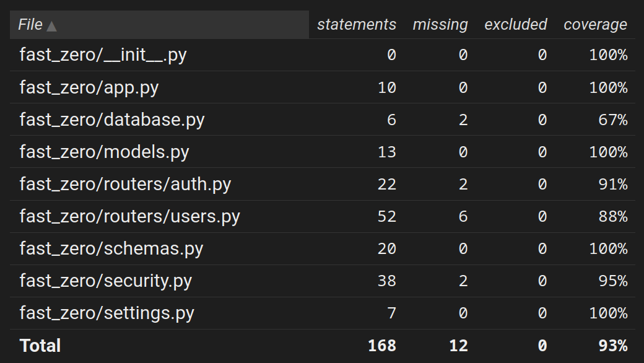
Task: Sort by missing column header
Action: click(x=440, y=25)
